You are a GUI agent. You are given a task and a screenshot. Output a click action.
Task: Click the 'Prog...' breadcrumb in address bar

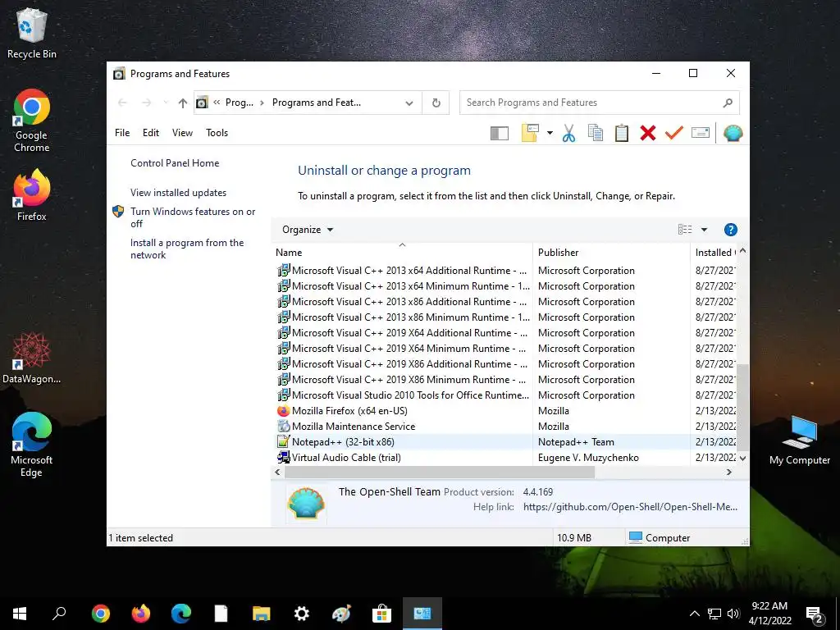[x=240, y=103]
